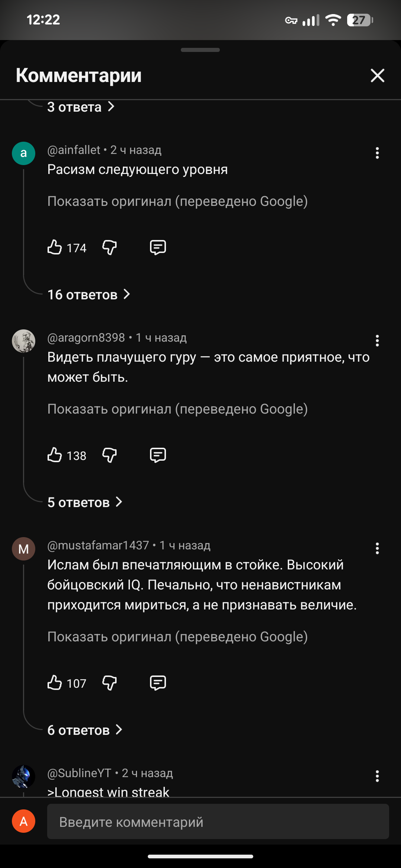Dislike the @mustafamar1437 comment

pyautogui.click(x=110, y=683)
